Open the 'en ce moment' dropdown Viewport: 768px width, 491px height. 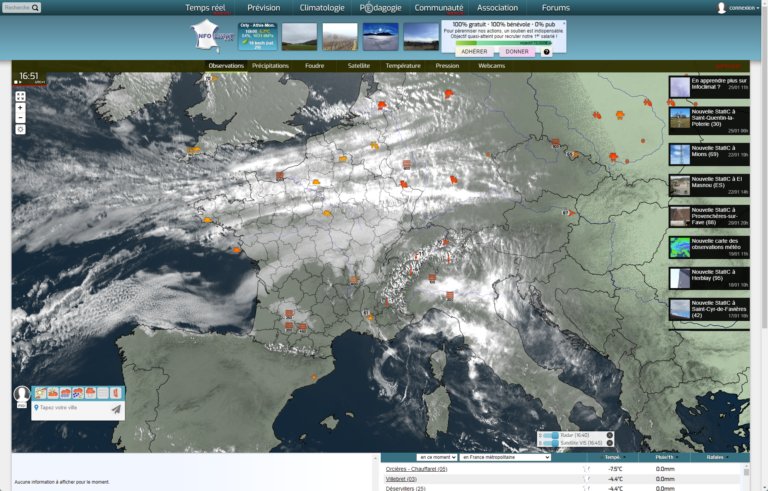[436, 457]
